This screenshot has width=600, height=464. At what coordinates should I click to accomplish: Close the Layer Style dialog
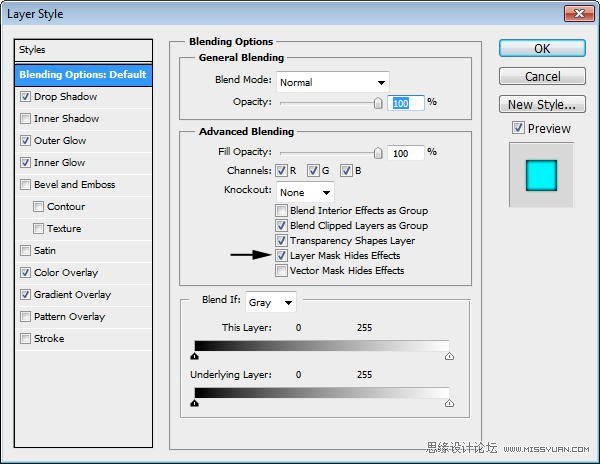(579, 14)
